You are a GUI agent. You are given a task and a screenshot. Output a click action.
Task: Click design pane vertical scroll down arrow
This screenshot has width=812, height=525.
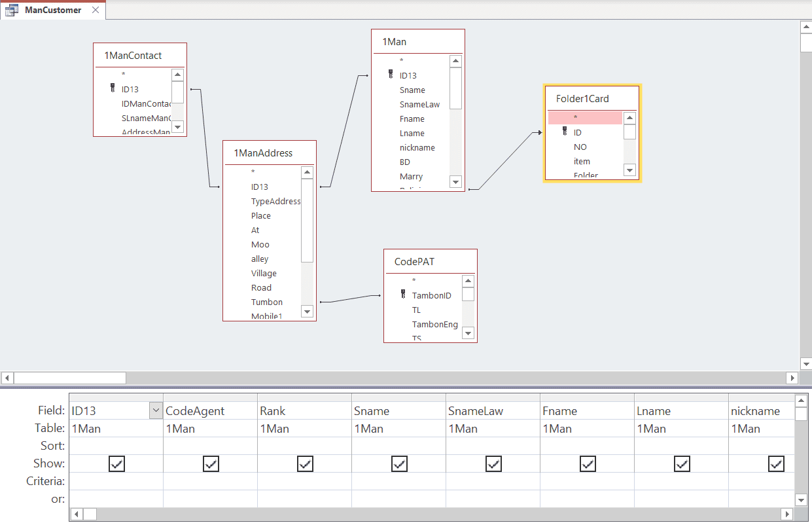tap(806, 364)
